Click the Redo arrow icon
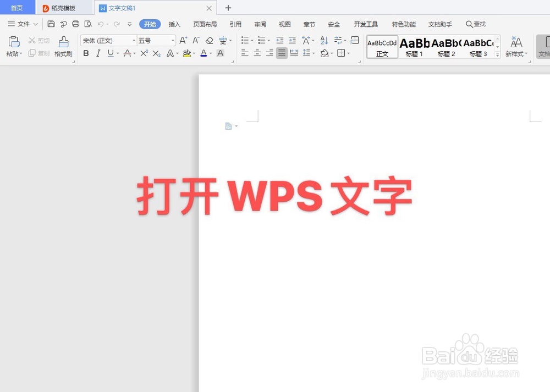The height and width of the screenshot is (392, 550). (x=117, y=24)
